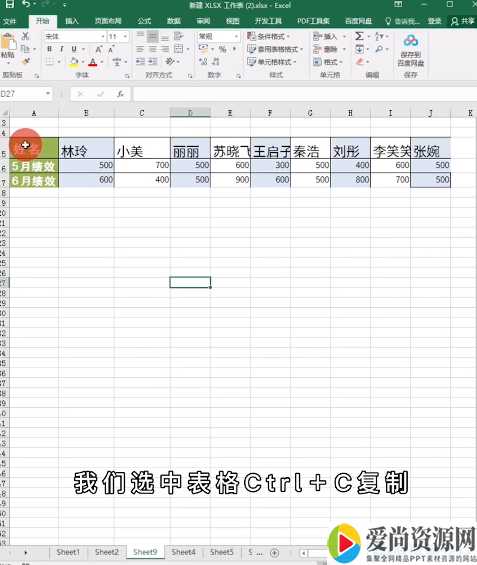This screenshot has width=477, height=565.
Task: Click the Insert Function fx icon
Action: (x=120, y=94)
